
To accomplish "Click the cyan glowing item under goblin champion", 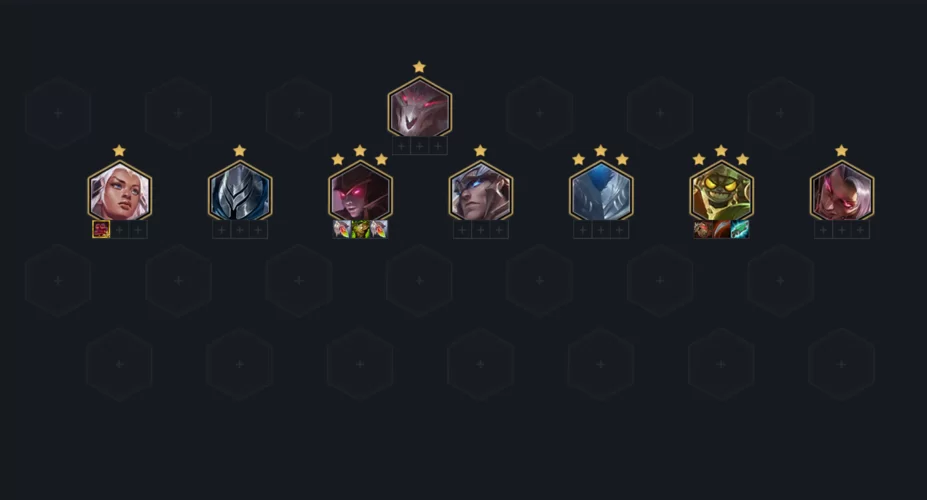I will (740, 229).
